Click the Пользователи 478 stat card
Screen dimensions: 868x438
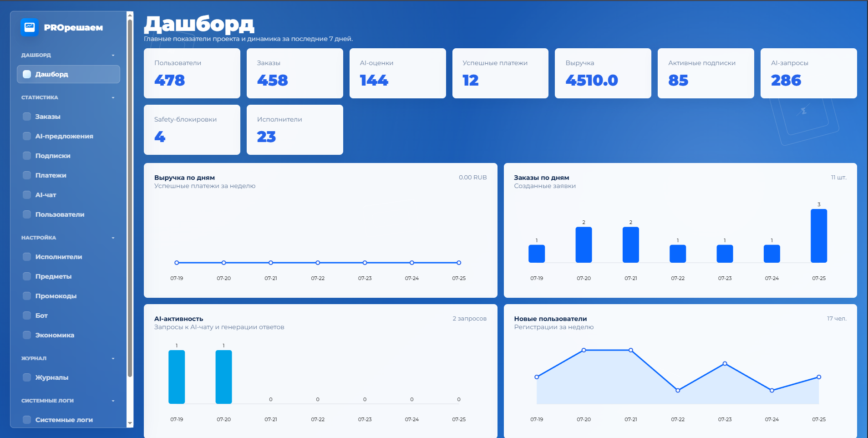(192, 73)
